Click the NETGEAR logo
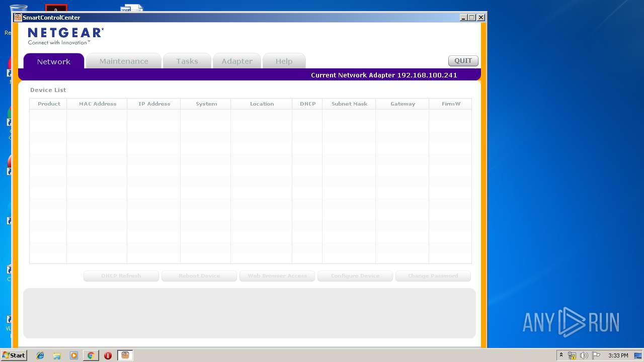This screenshot has height=362, width=644. click(65, 36)
